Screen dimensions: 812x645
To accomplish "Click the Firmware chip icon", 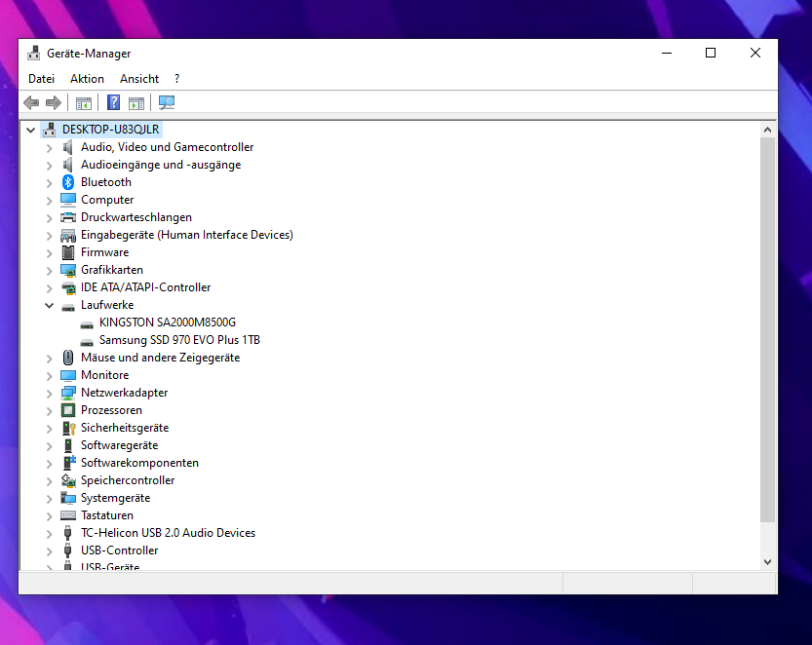I will pos(68,252).
